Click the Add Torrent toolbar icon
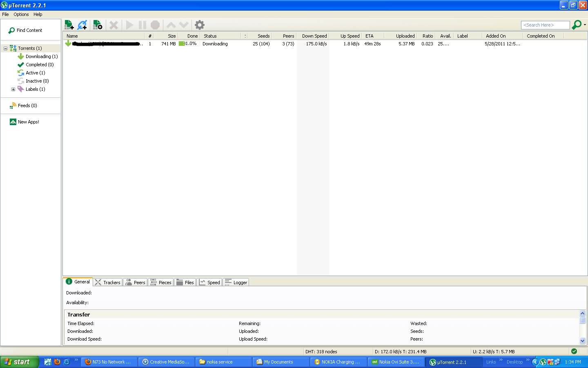 coord(69,25)
